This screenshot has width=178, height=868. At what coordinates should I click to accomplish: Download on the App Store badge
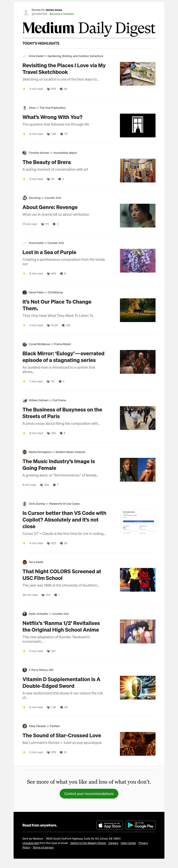(110, 825)
